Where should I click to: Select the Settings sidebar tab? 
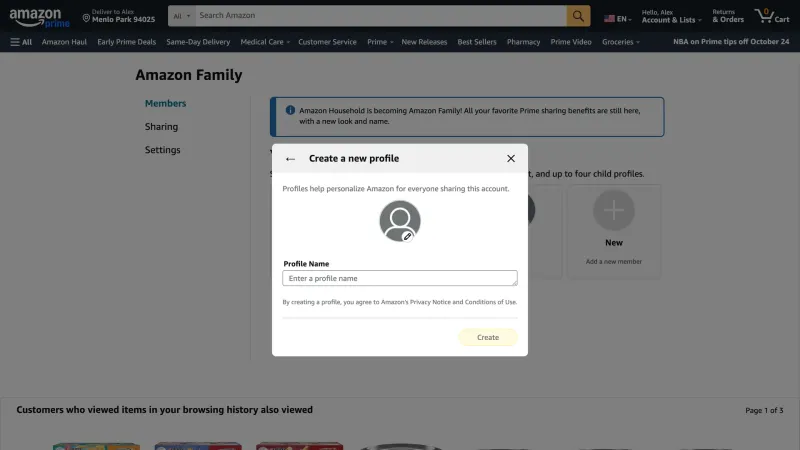(162, 149)
